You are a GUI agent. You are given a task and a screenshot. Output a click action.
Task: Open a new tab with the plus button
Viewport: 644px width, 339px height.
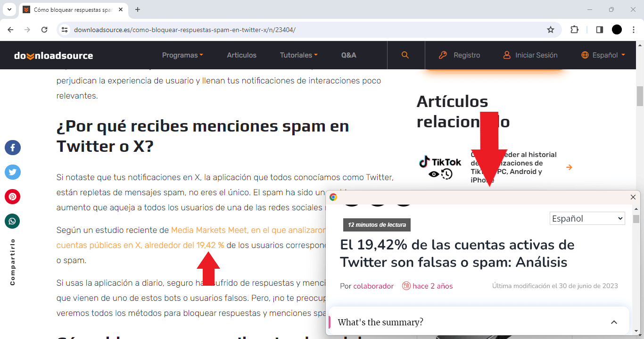point(138,9)
